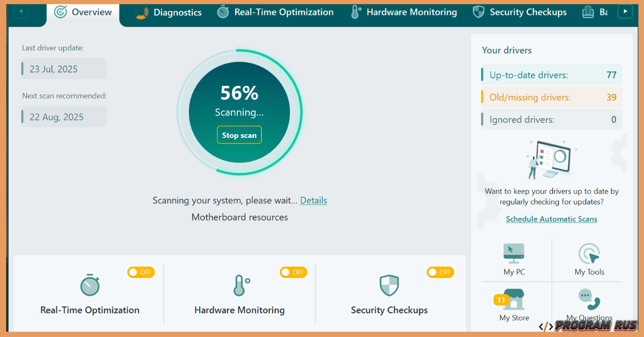Click the Details link beside scanning message

[313, 201]
